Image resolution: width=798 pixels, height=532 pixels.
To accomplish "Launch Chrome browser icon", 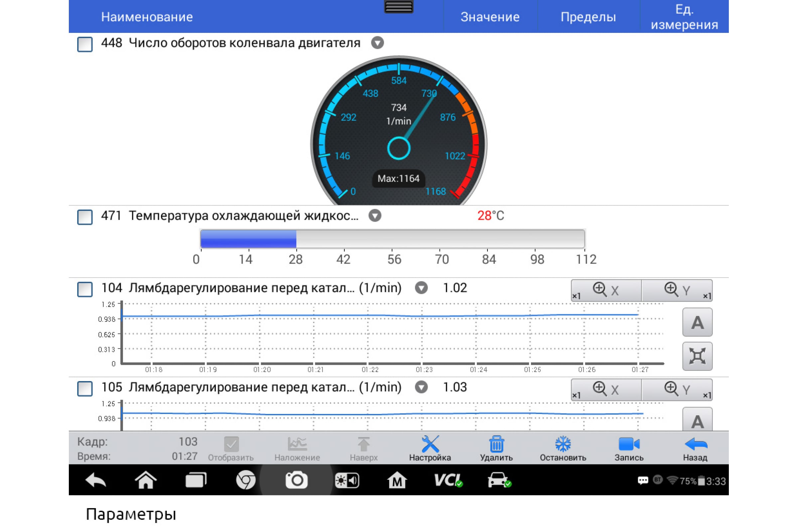I will pyautogui.click(x=246, y=480).
